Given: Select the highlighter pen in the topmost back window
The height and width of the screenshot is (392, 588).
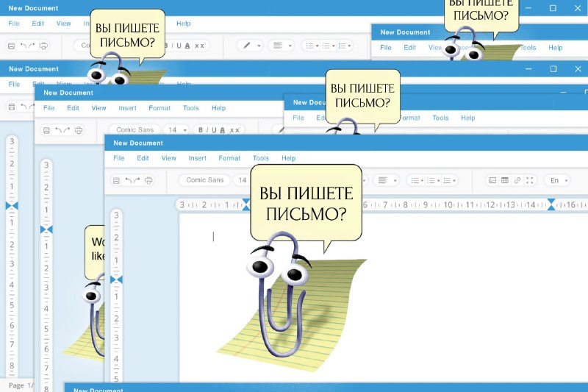Looking at the screenshot, I should (x=246, y=46).
